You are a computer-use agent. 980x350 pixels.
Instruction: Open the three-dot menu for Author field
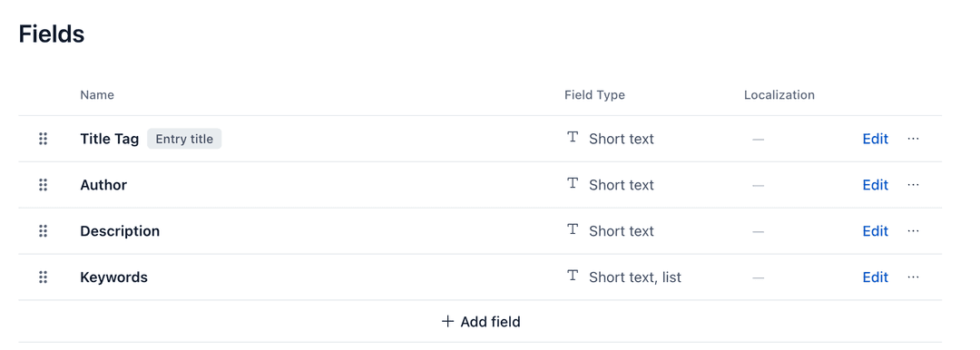913,185
